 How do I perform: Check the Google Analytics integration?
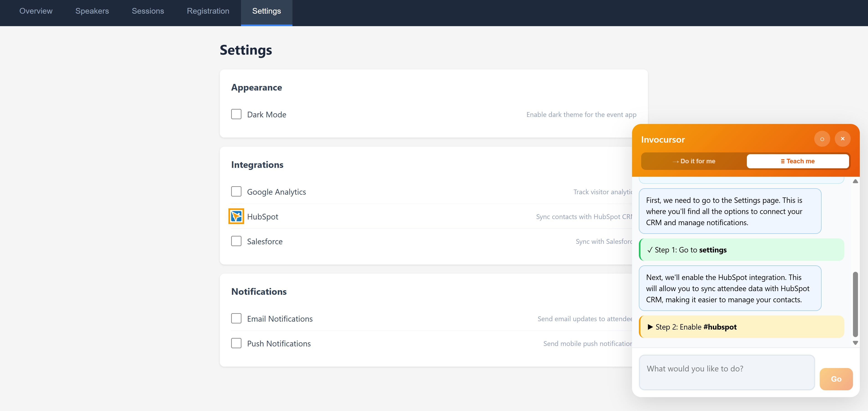click(236, 191)
